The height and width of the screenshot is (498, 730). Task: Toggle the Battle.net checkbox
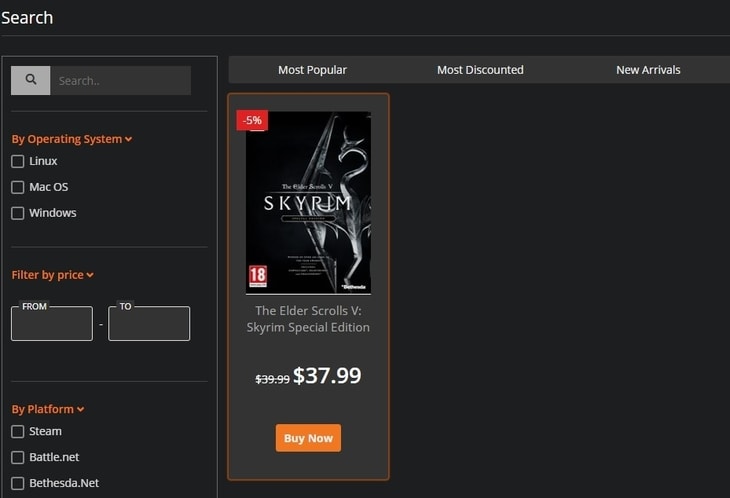[18, 458]
